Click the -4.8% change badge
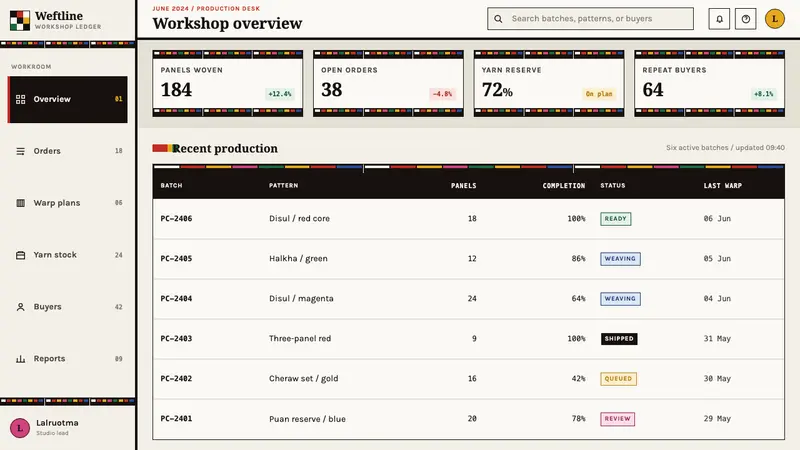Viewport: 800px width, 450px height. [442, 94]
